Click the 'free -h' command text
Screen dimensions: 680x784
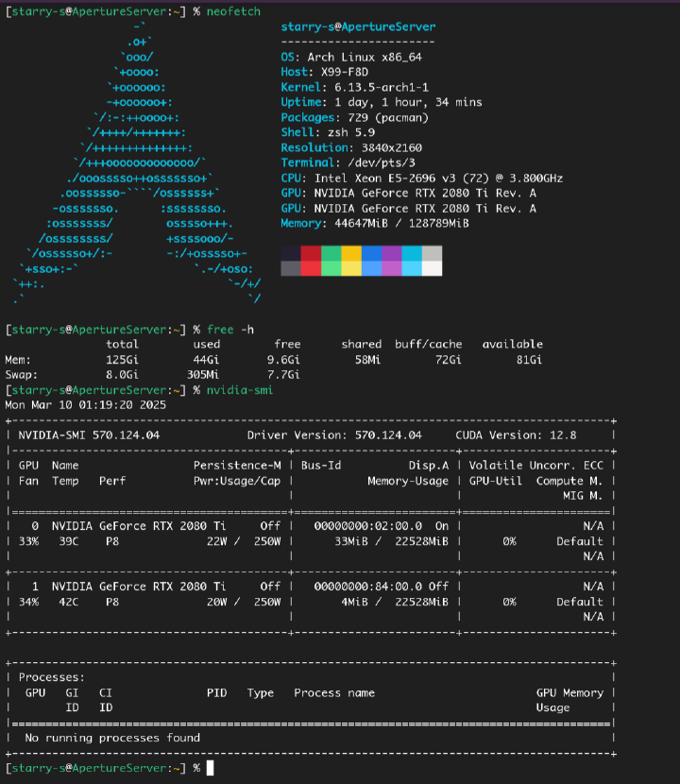(x=230, y=330)
